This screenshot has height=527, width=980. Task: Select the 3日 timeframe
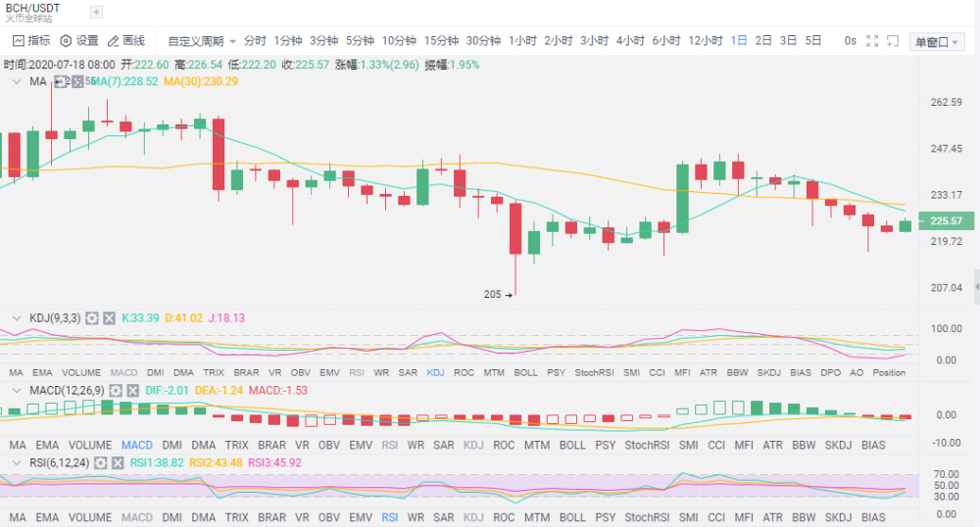[x=788, y=41]
